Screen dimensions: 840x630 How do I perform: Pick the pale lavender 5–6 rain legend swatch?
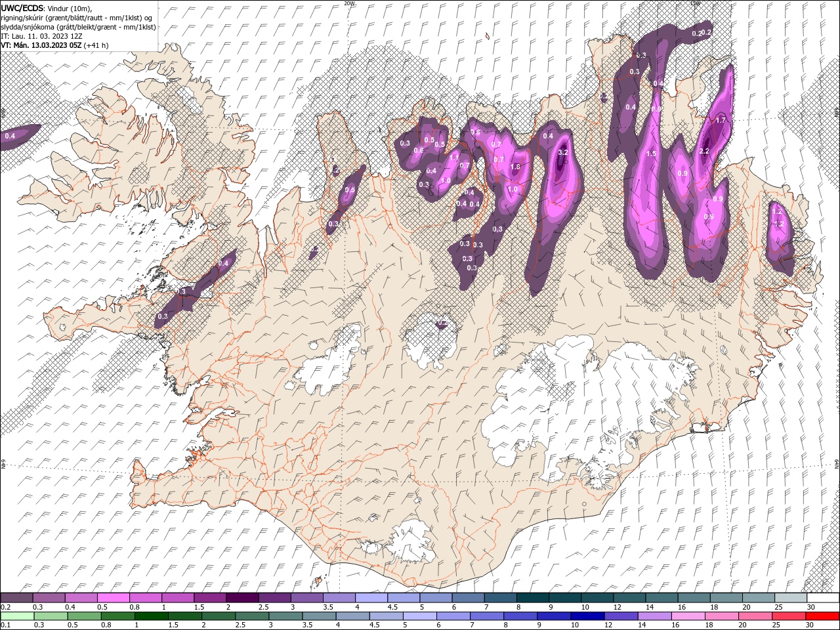[x=420, y=616]
